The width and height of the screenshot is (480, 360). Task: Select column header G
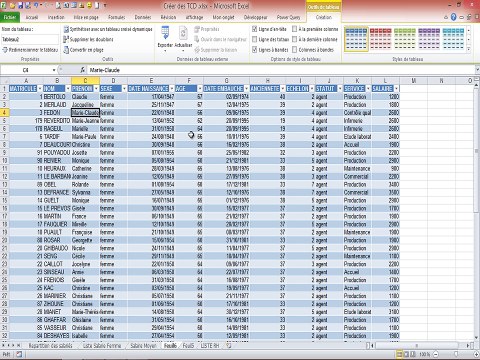click(226, 81)
